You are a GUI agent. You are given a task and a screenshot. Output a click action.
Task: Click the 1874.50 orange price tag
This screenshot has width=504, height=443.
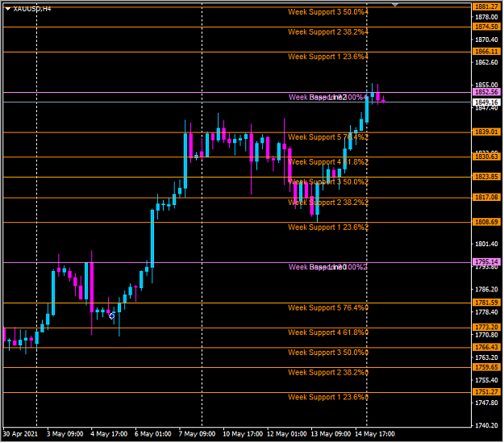pos(486,27)
